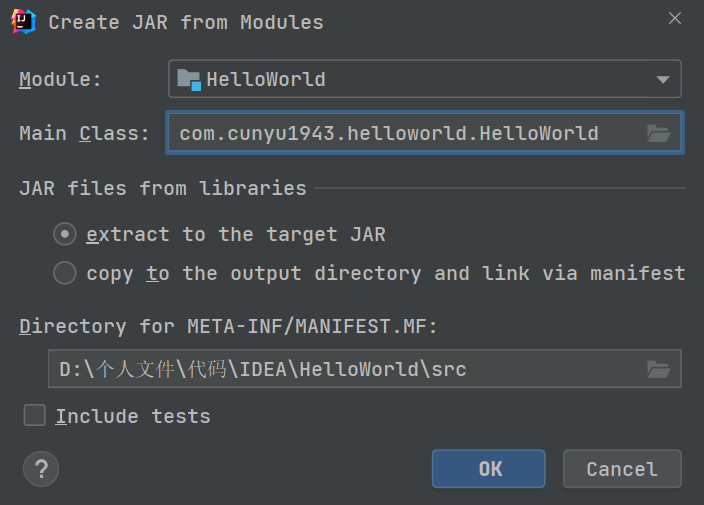Enable the Include tests checkbox
The width and height of the screenshot is (704, 505).
pos(35,415)
